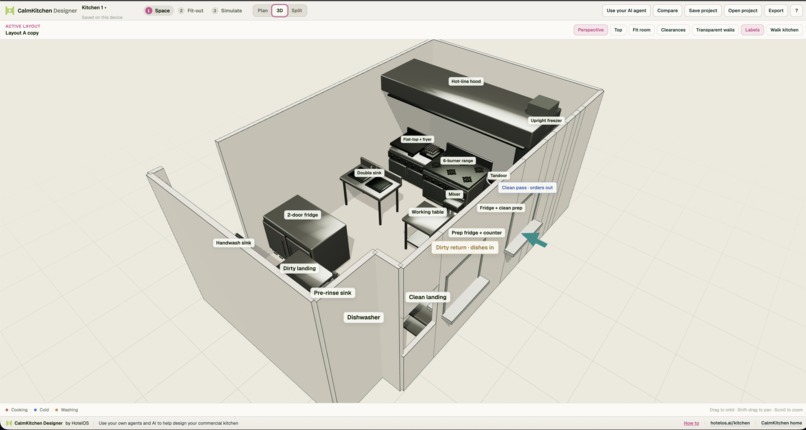
Task: Select the Flat-top + fryer label
Action: point(417,139)
